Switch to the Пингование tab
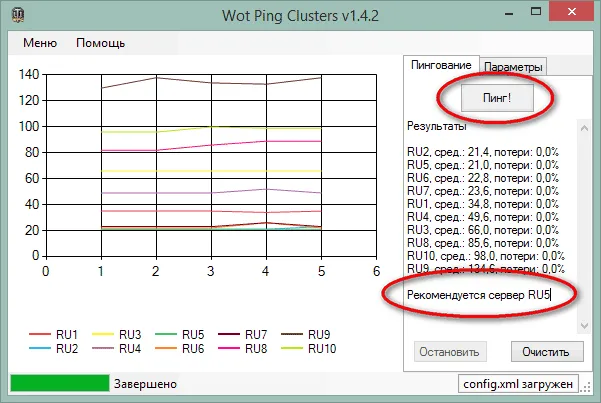 tap(441, 65)
